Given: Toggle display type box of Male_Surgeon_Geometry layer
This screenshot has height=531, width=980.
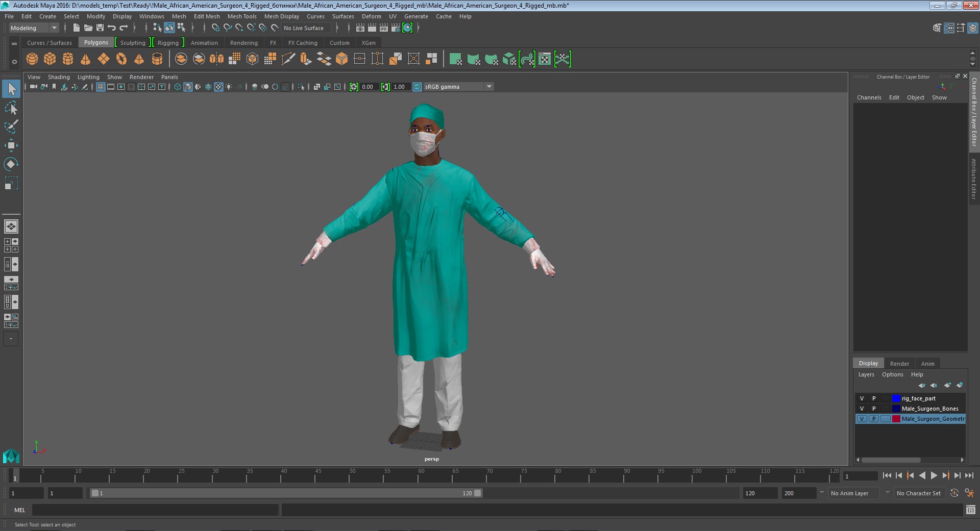Looking at the screenshot, I should (x=886, y=419).
